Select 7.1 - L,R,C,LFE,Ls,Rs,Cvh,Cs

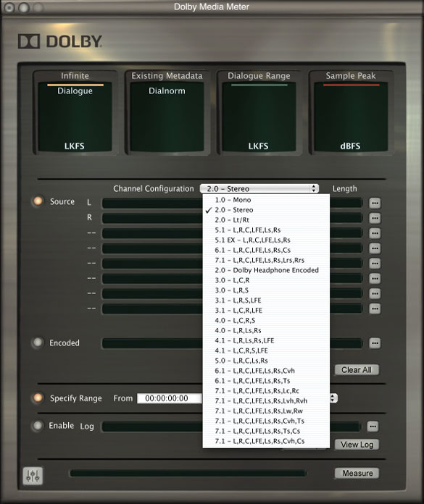(266, 441)
